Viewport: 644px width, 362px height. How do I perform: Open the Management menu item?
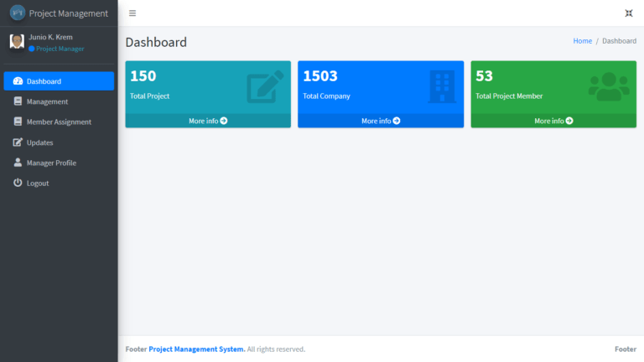click(x=59, y=101)
